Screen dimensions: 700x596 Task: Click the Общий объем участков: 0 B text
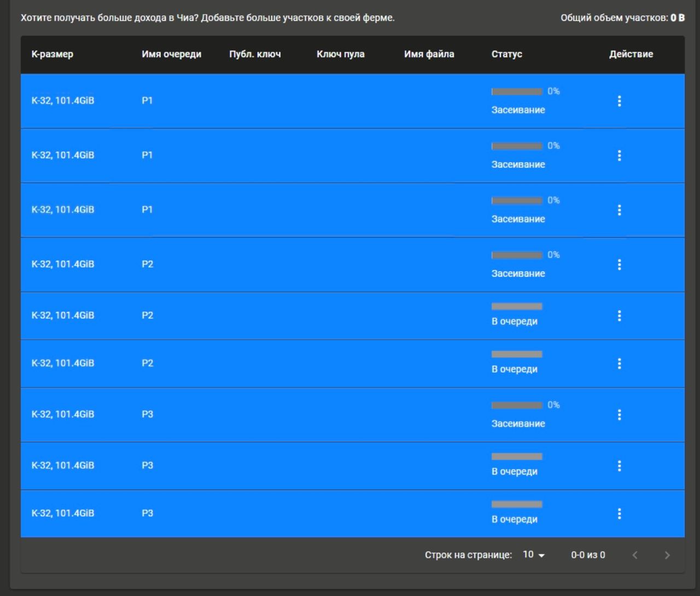(x=623, y=18)
